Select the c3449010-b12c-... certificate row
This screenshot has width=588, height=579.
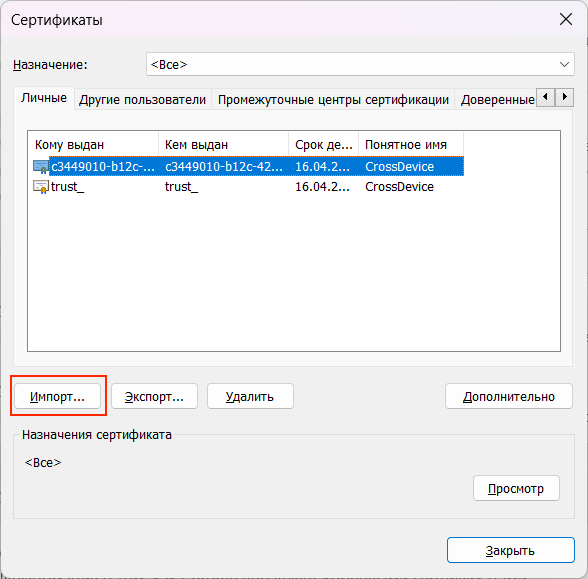pos(248,166)
